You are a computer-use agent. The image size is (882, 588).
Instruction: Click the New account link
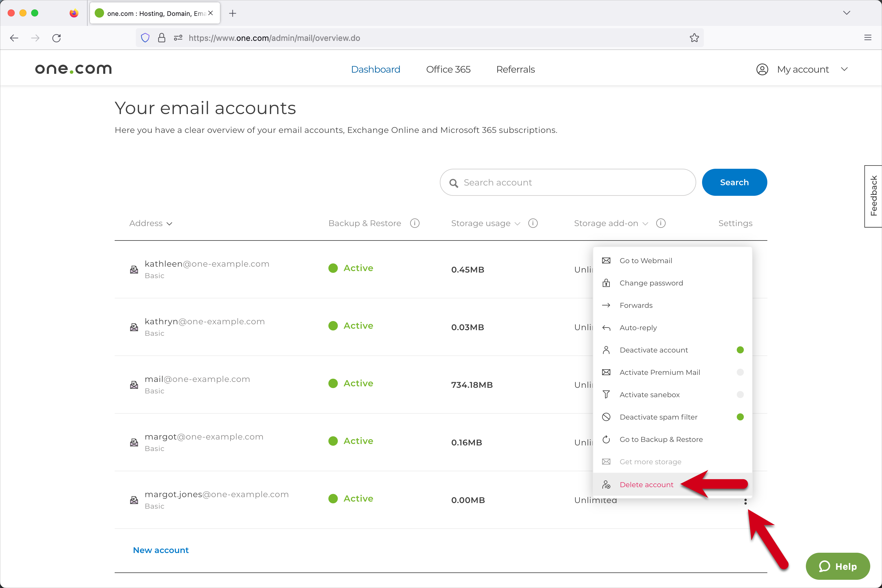coord(161,550)
